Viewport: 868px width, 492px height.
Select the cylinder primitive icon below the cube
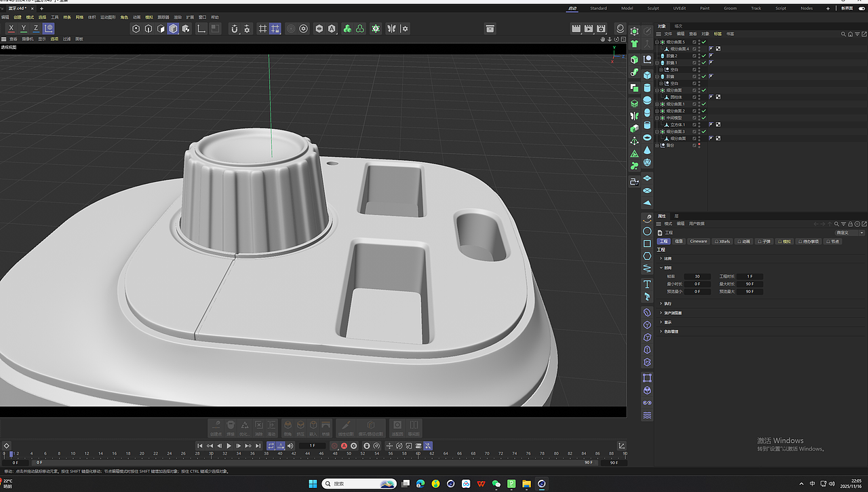pos(647,88)
